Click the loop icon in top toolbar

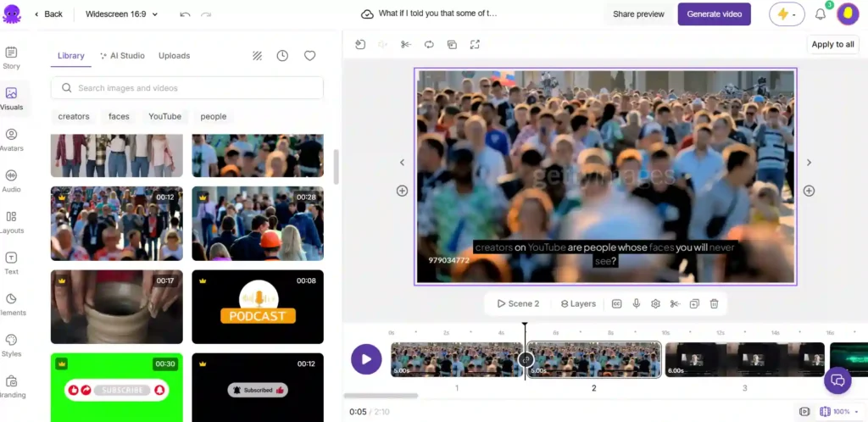[x=429, y=45]
